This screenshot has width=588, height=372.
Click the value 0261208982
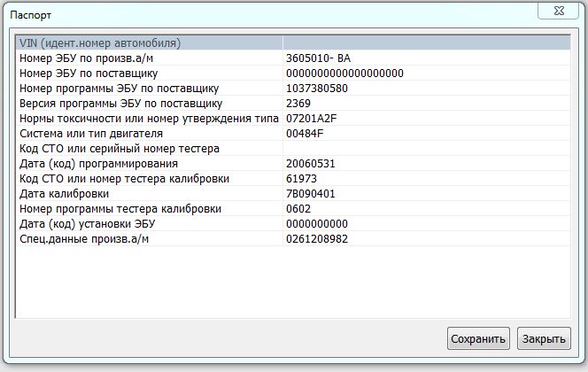point(317,239)
